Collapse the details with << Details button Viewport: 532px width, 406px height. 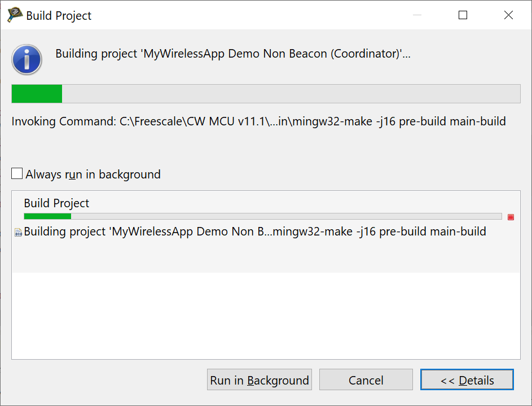pyautogui.click(x=467, y=380)
